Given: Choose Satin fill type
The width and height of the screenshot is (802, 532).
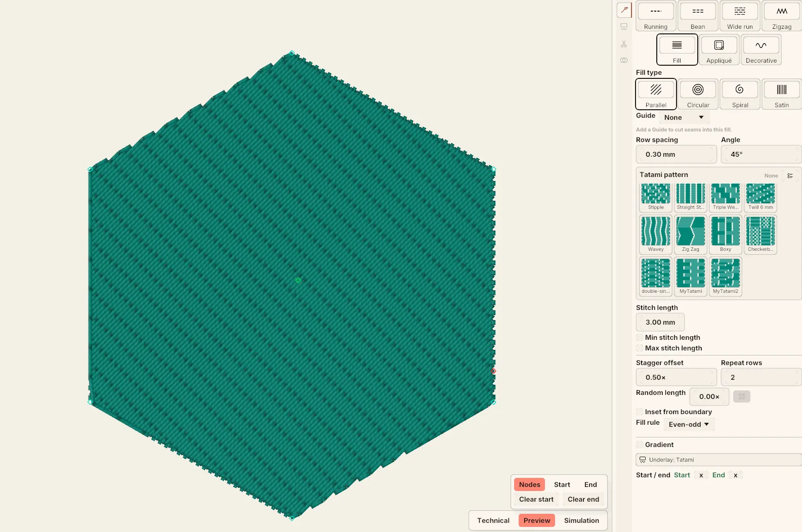Looking at the screenshot, I should tap(782, 94).
